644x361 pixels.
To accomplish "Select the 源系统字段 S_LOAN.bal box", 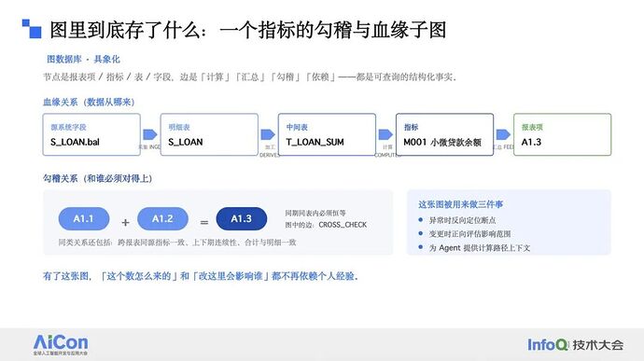I will 91,134.
